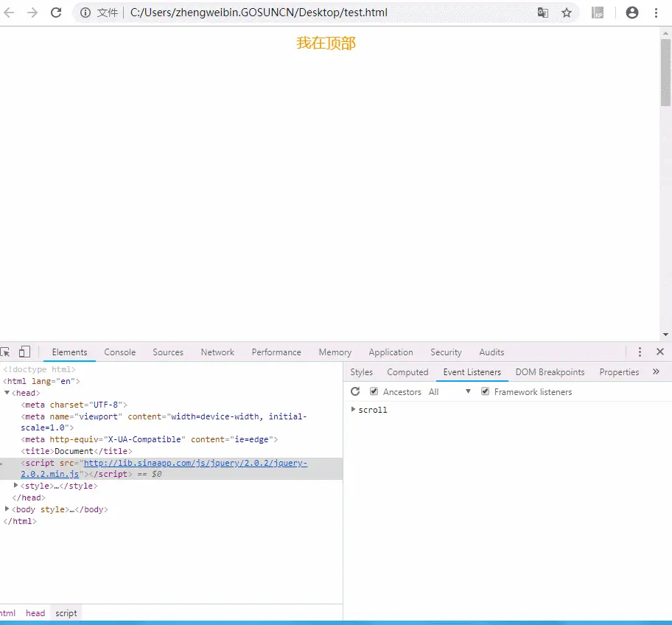Click the page scrollbar up arrow
672x625 pixels.
tap(665, 32)
